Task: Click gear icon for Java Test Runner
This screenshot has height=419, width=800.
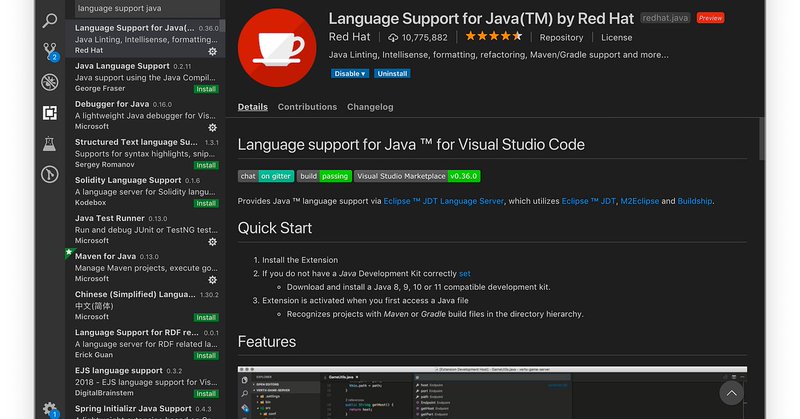Action: tap(213, 242)
